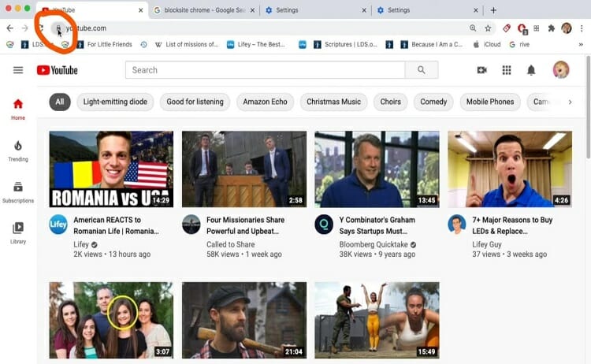Open List of missions of bookmark

(187, 44)
